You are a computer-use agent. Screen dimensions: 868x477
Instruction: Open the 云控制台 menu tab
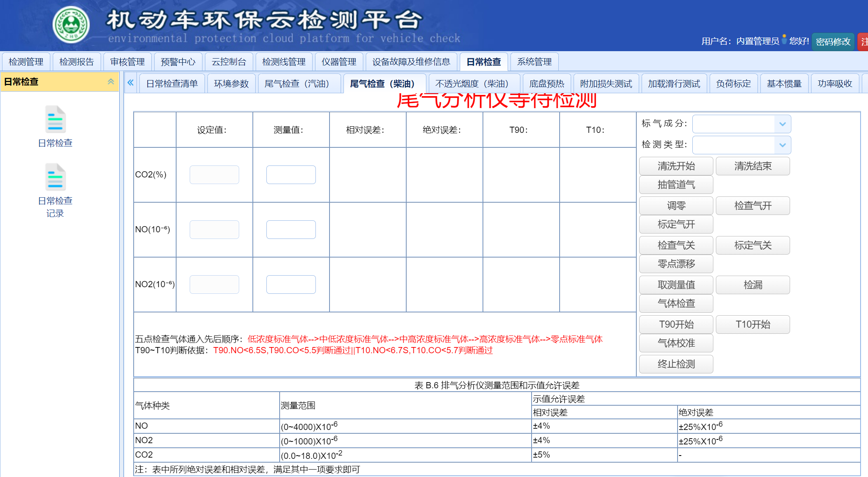tap(229, 62)
